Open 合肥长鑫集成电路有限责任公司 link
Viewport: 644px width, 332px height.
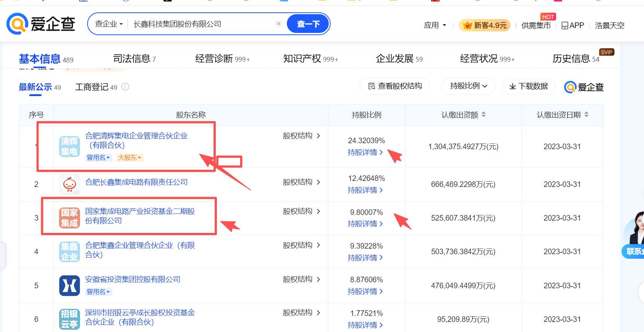(137, 182)
